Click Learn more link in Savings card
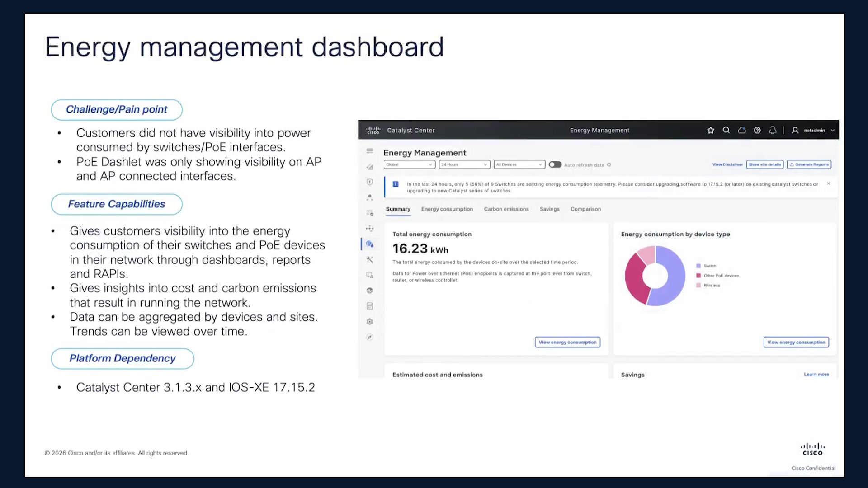This screenshot has height=488, width=868. point(816,374)
